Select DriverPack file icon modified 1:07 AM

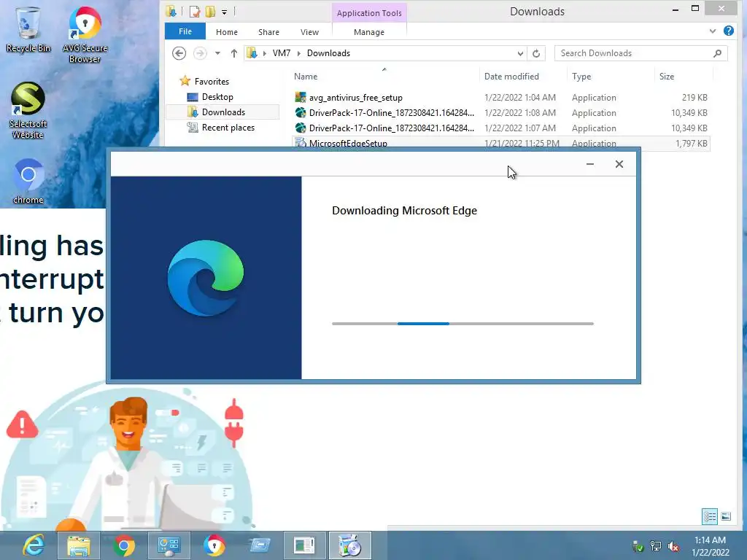point(300,128)
